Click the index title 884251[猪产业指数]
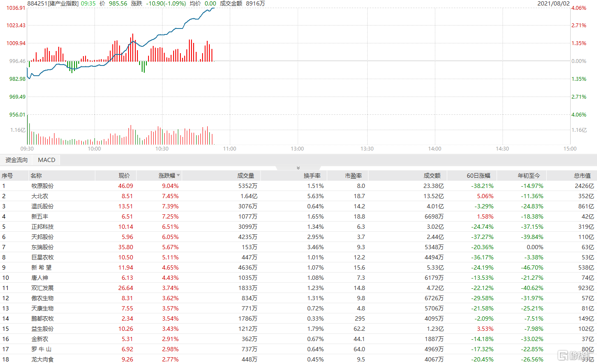Image resolution: width=597 pixels, height=364 pixels. [x=53, y=3]
